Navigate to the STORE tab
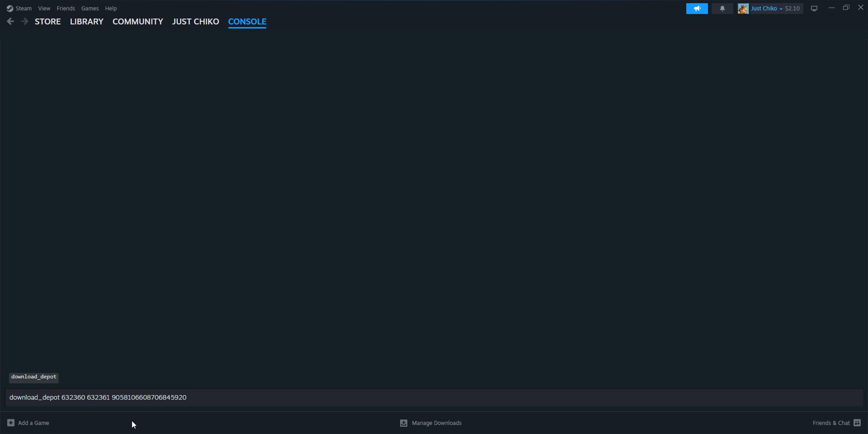The height and width of the screenshot is (434, 868). (x=48, y=21)
